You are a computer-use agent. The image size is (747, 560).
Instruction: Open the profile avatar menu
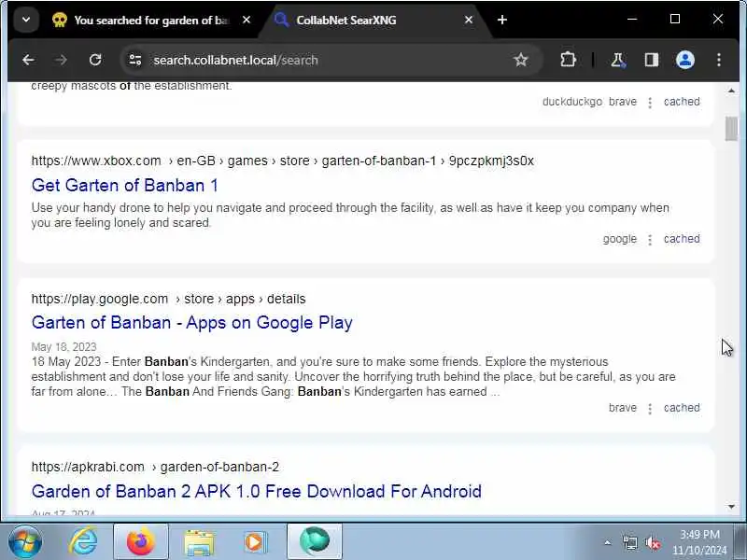click(x=685, y=60)
